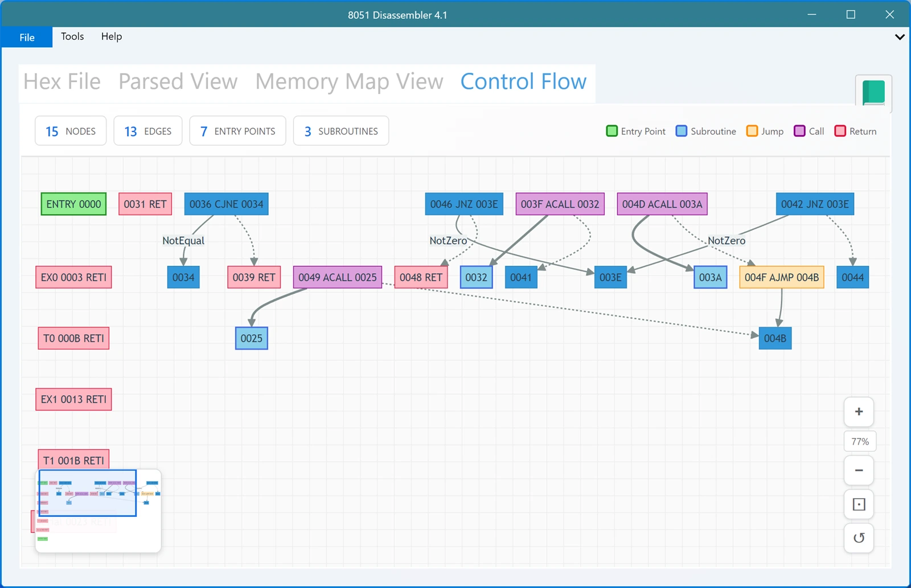
Task: Click the 3 SUBROUTINES counter
Action: pyautogui.click(x=341, y=131)
